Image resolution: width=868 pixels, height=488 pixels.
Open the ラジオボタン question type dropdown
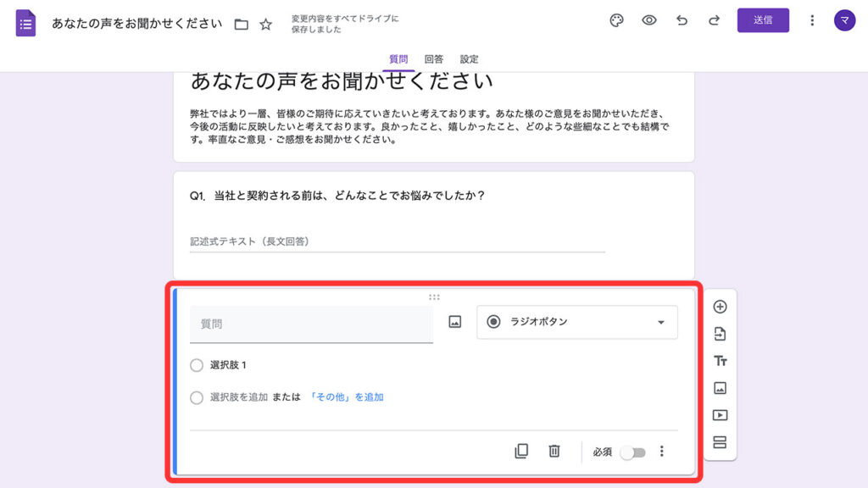click(576, 322)
